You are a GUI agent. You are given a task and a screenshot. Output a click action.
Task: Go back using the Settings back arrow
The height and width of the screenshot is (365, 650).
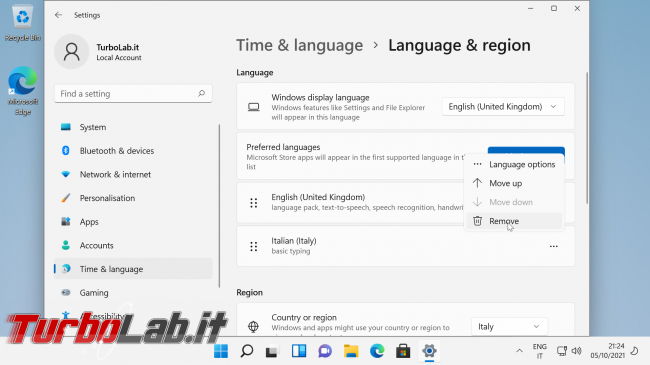coord(58,15)
